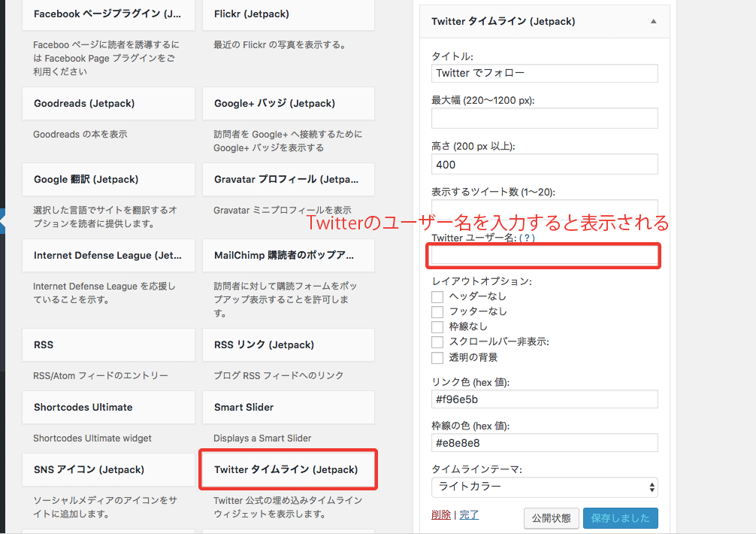Click the collapse menu arrow on left edge
This screenshot has height=534, width=756.
point(3,223)
